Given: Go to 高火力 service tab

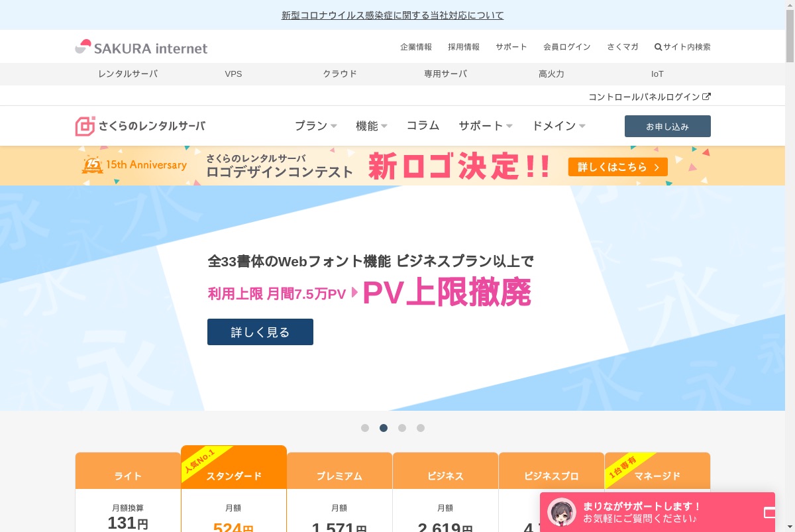Looking at the screenshot, I should pyautogui.click(x=551, y=74).
